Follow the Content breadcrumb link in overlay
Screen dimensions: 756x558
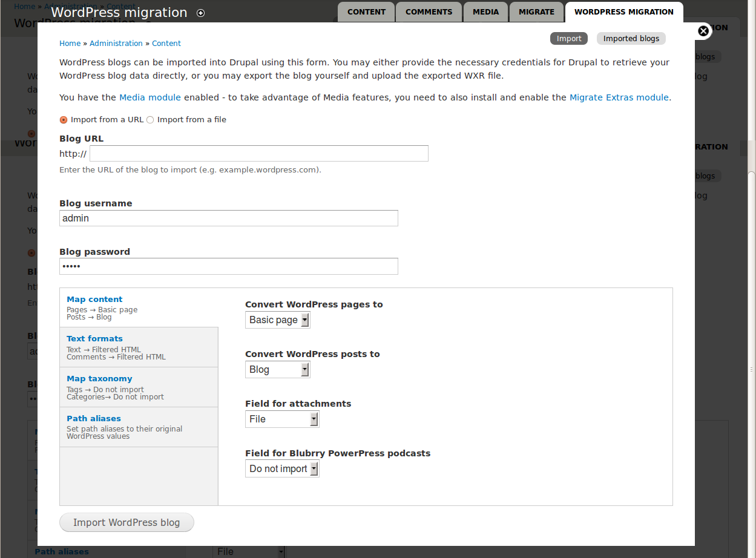click(x=166, y=44)
